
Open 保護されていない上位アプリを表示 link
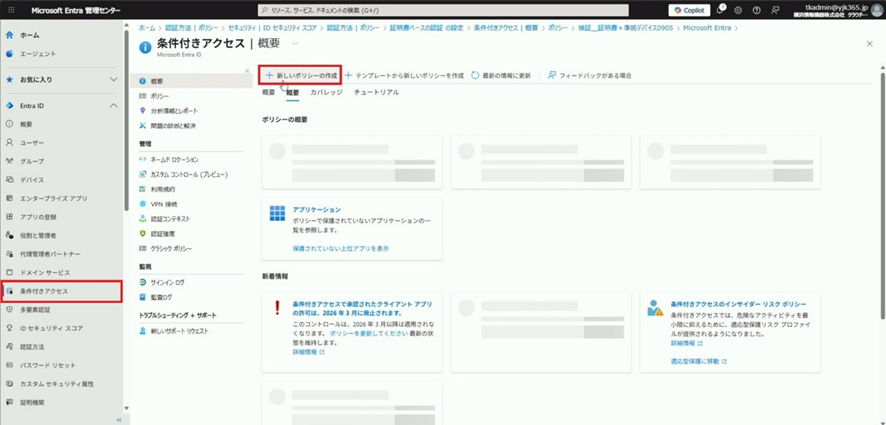[x=342, y=247]
